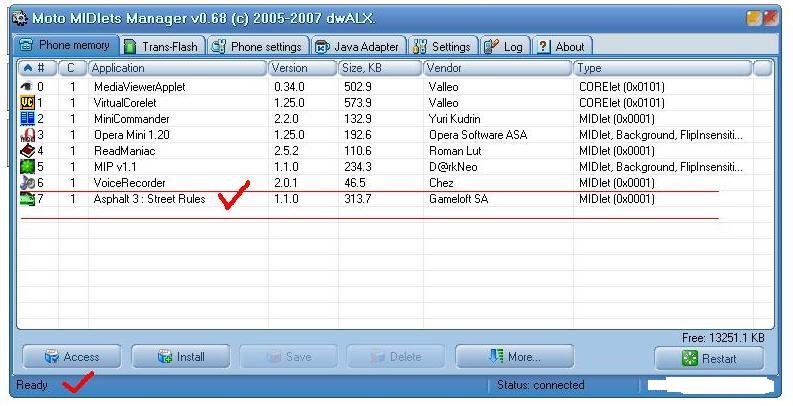Screen dimensions: 793x406
Task: Open the More... menu button
Action: (514, 356)
